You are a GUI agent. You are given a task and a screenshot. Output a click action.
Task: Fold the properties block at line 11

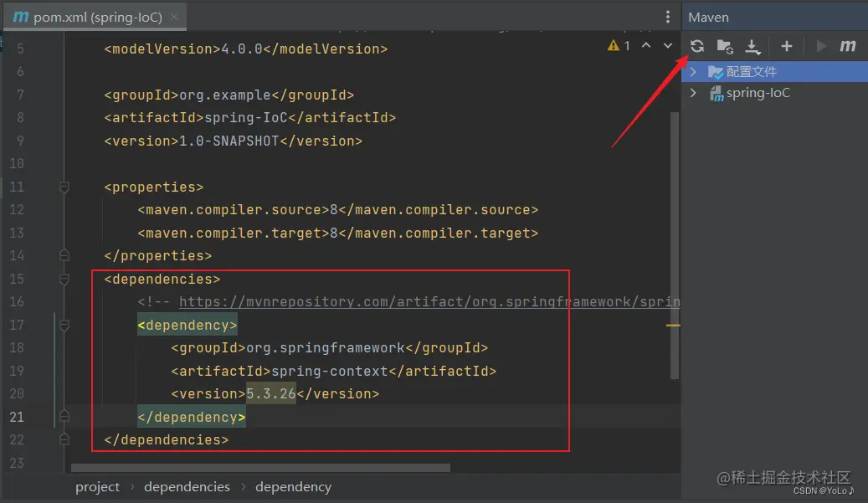(64, 187)
